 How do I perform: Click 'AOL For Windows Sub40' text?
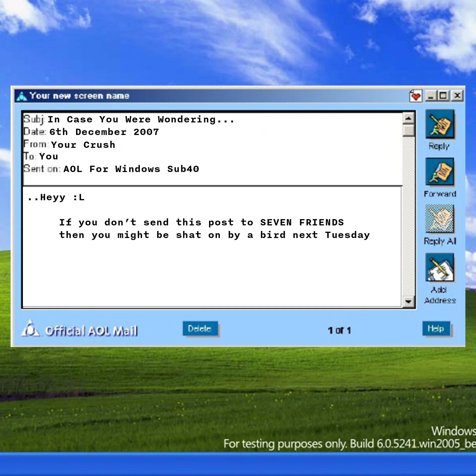click(x=131, y=169)
